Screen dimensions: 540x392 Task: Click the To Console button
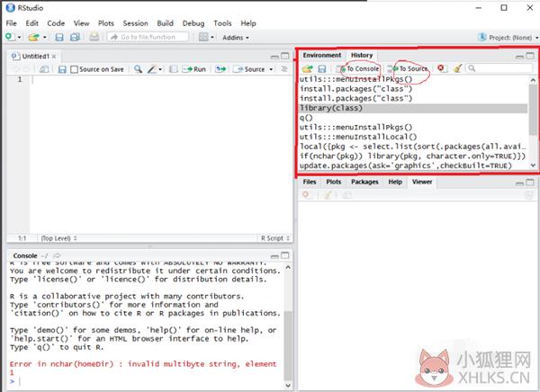coord(359,69)
